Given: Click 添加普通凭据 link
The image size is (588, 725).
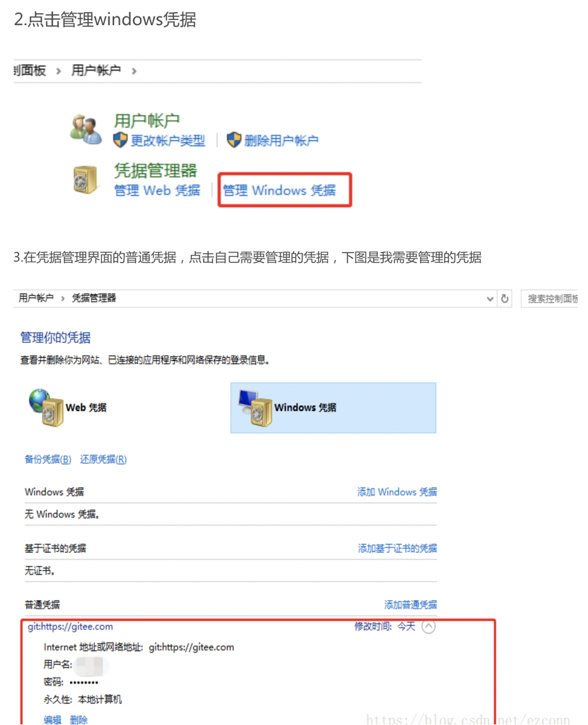Looking at the screenshot, I should click(411, 605).
